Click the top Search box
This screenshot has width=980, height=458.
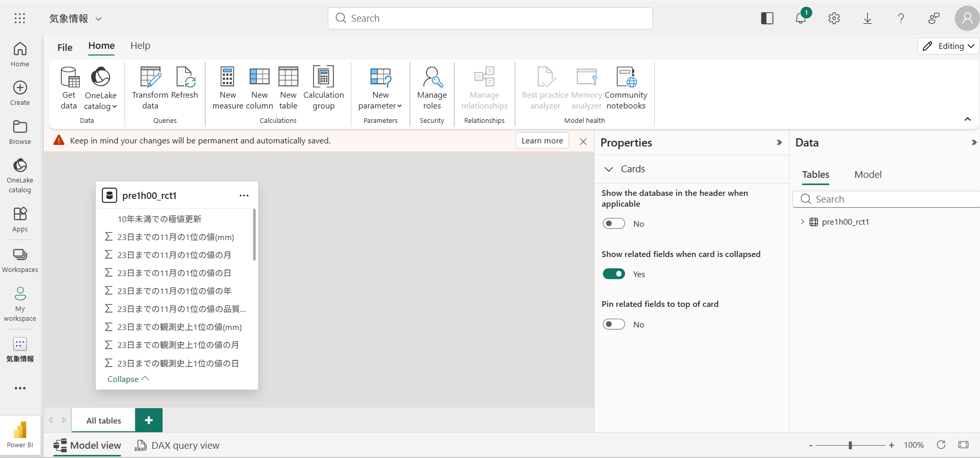click(490, 18)
